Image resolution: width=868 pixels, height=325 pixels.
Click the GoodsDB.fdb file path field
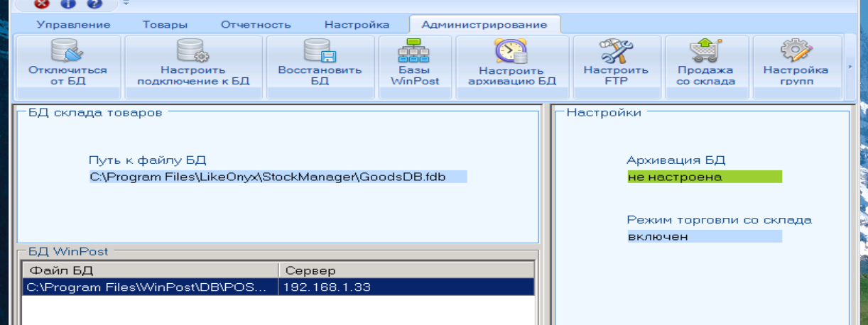coord(277,177)
